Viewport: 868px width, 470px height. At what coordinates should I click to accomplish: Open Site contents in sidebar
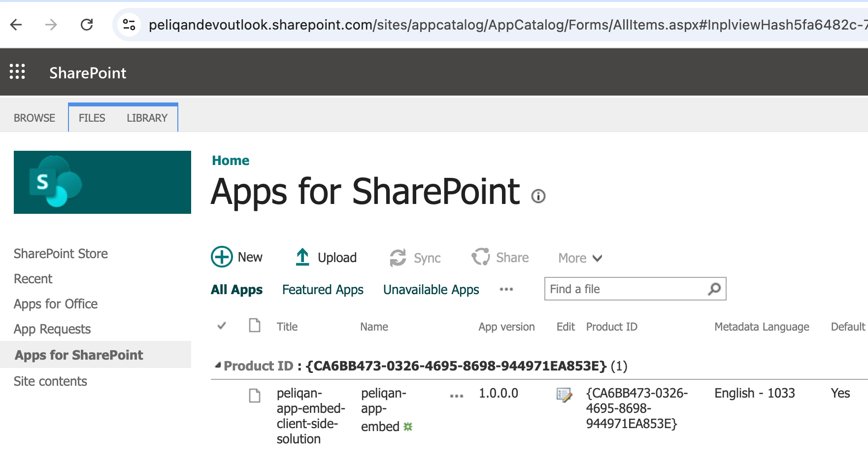(50, 381)
